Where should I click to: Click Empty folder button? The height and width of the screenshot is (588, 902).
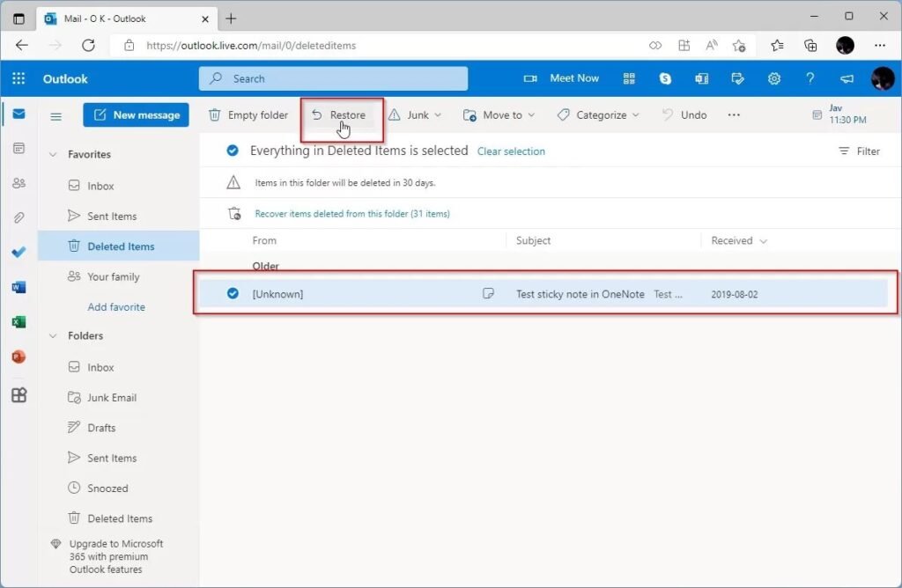pos(248,115)
